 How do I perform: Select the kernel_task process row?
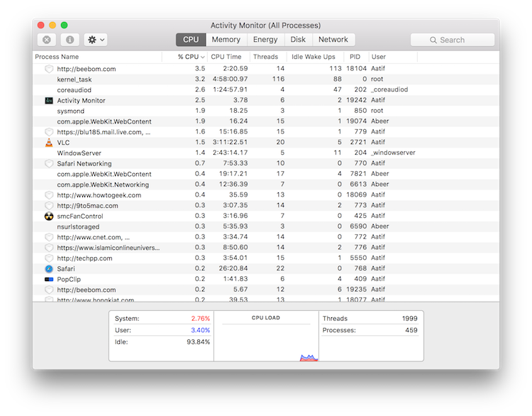point(266,80)
